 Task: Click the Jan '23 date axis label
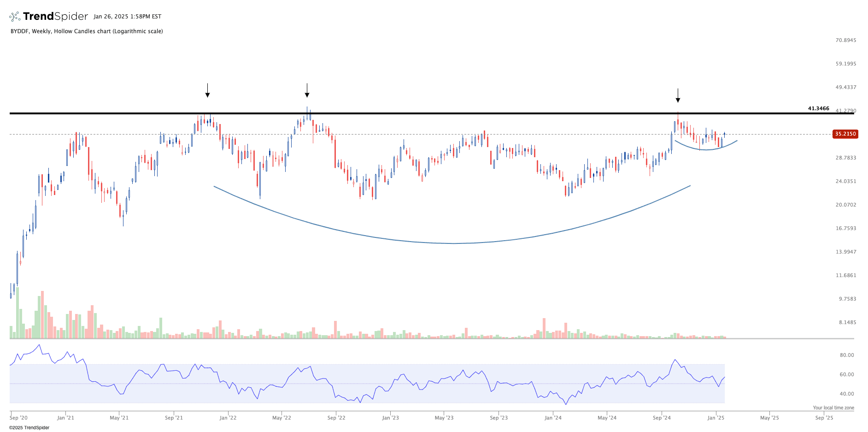[x=390, y=418]
